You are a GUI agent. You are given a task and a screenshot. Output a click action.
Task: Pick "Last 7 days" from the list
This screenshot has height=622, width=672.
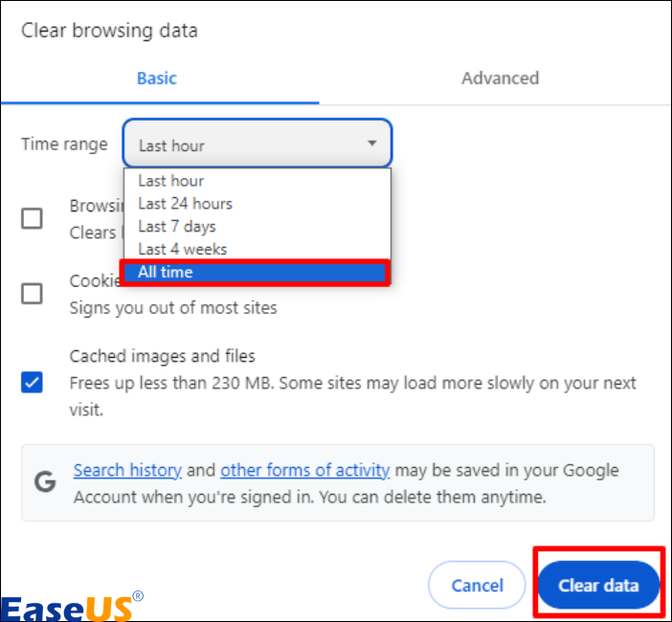pyautogui.click(x=177, y=227)
